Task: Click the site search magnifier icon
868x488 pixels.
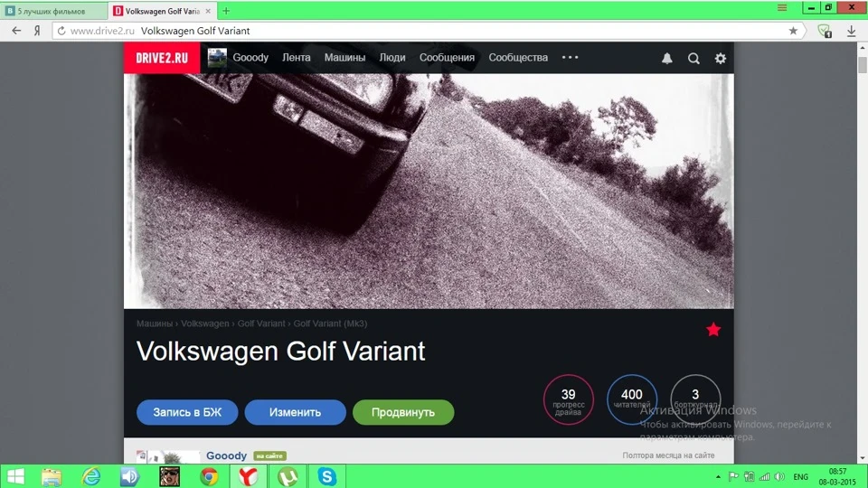Action: tap(693, 58)
